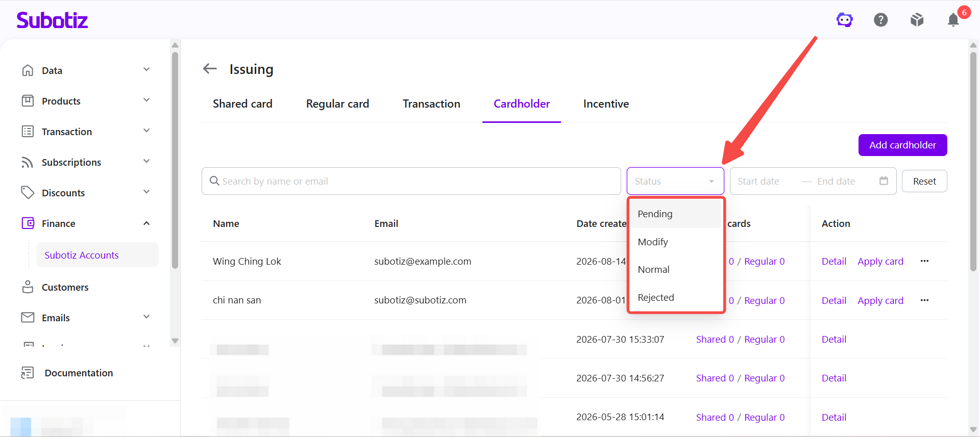Click Regular 0 for Wing Ching Lok

pos(764,261)
